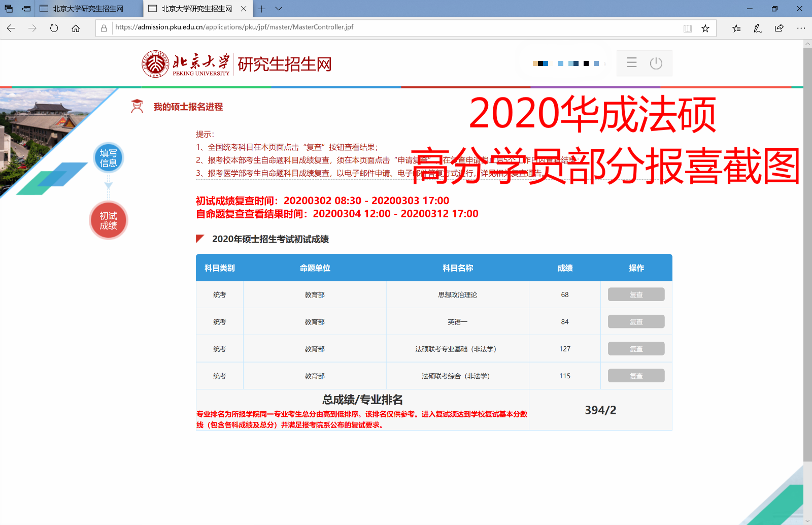Open the favorites hub icon

[736, 28]
